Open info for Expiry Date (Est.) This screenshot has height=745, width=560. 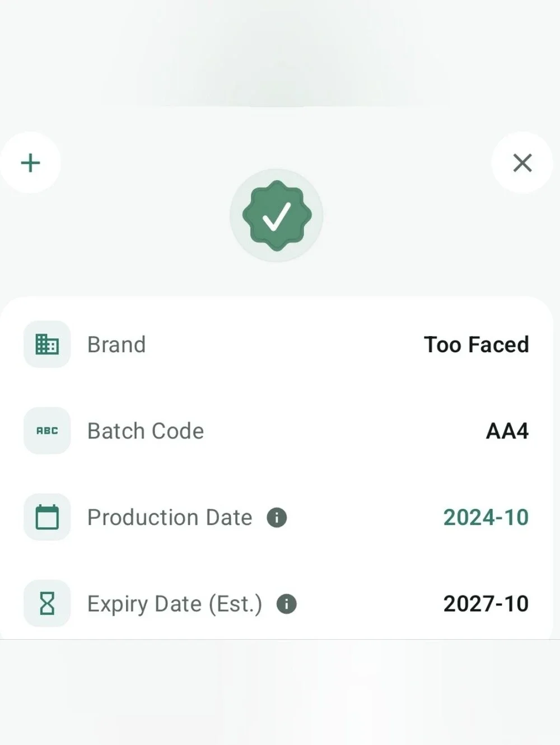click(x=287, y=604)
